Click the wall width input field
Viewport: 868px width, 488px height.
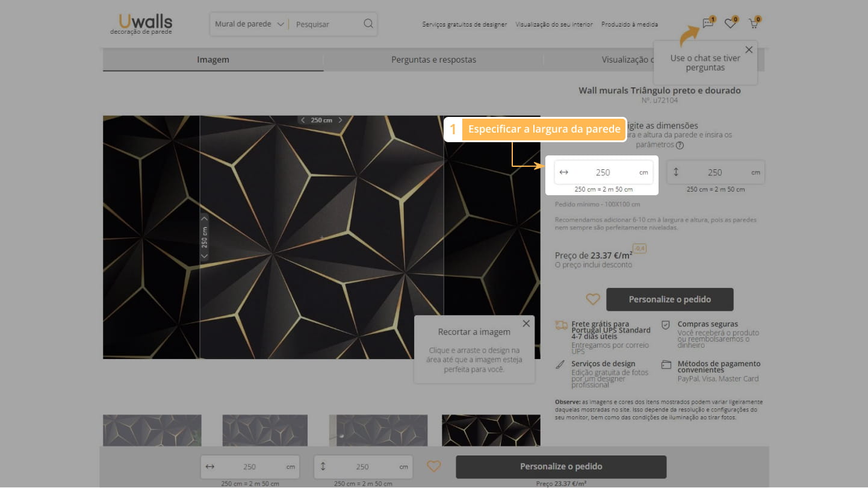603,172
